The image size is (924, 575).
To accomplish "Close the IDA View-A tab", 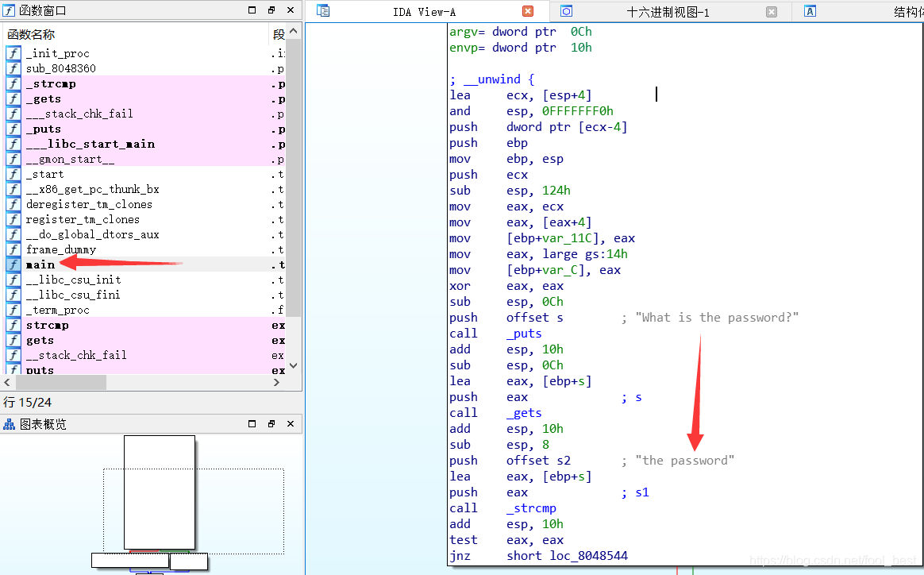I will pyautogui.click(x=528, y=11).
